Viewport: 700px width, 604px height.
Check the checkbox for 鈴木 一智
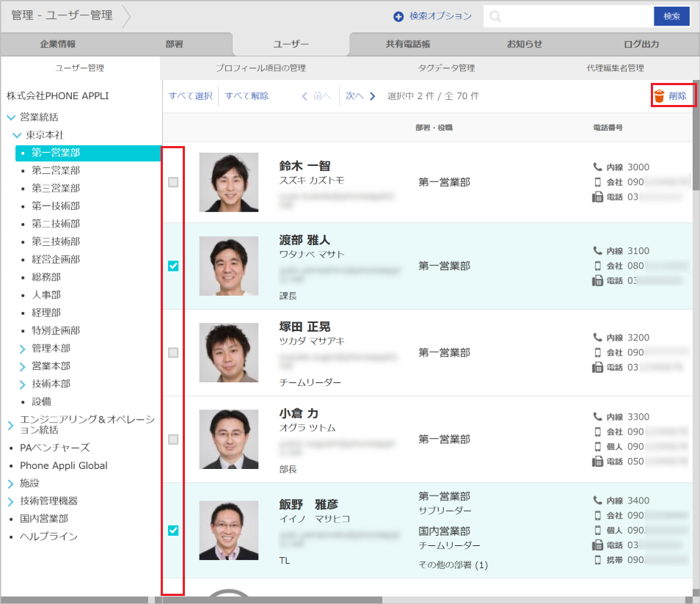point(173,182)
